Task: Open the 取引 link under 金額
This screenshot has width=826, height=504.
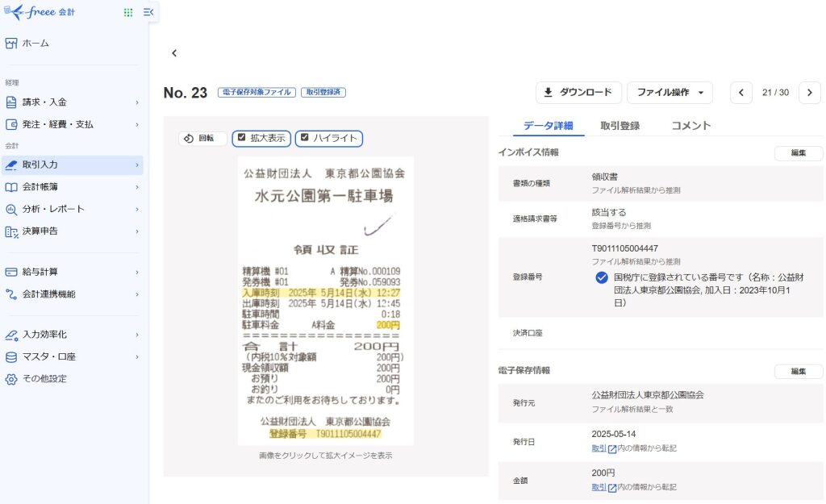Action: tap(599, 488)
